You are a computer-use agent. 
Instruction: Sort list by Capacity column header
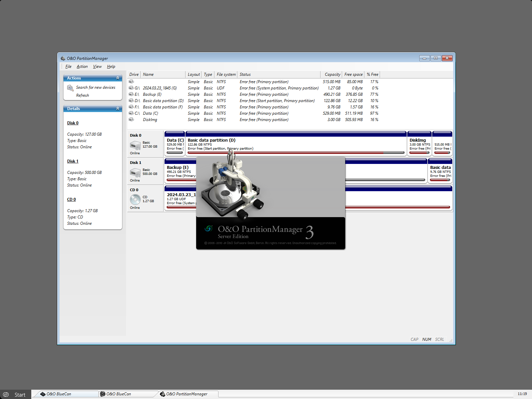click(332, 74)
